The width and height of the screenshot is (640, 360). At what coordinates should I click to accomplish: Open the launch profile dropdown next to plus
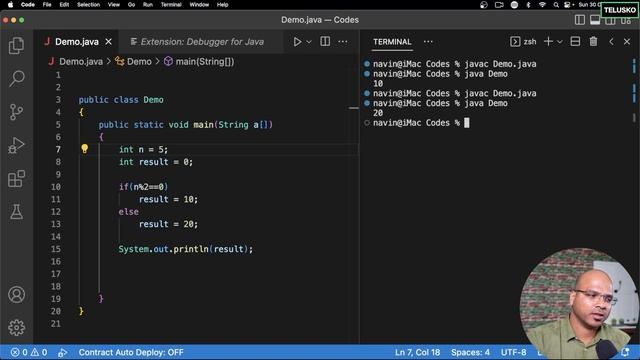[x=560, y=42]
